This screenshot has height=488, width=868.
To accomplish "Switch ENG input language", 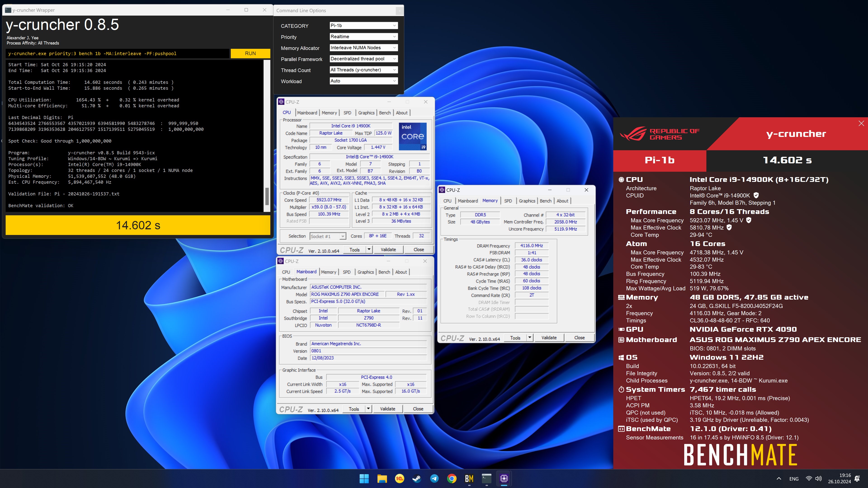I will coord(794,479).
